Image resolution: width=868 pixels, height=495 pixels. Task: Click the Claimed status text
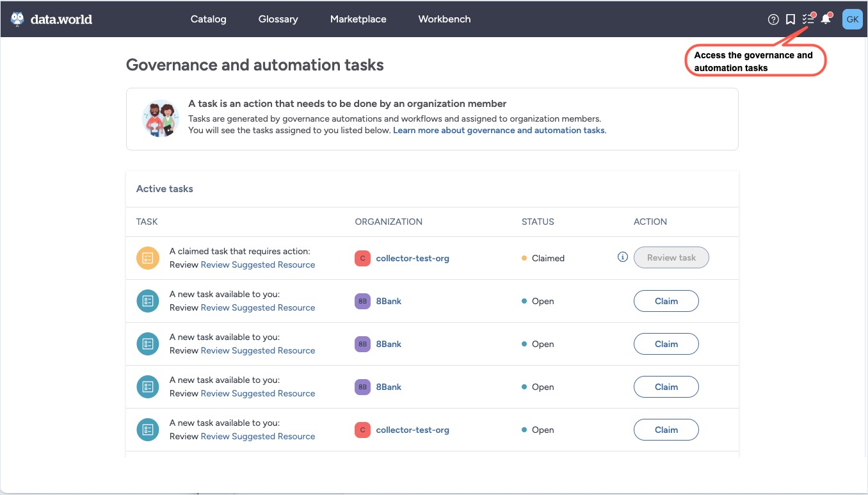click(x=548, y=258)
